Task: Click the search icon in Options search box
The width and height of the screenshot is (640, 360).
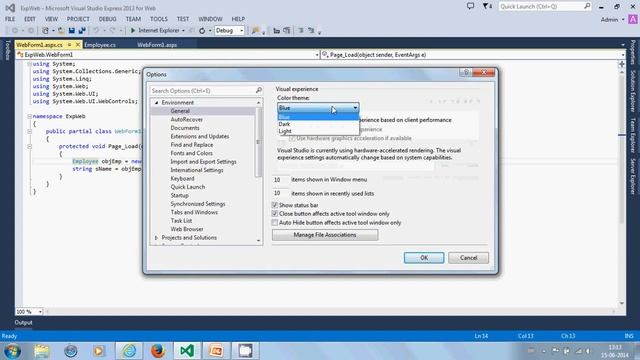Action: [258, 90]
